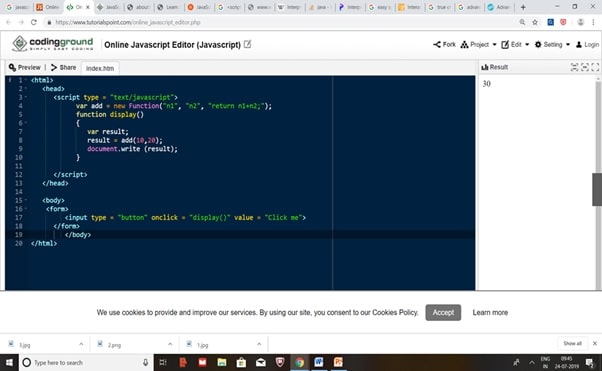Image resolution: width=602 pixels, height=371 pixels.
Task: Click the '</script>' closing tag line
Action: tap(70, 174)
